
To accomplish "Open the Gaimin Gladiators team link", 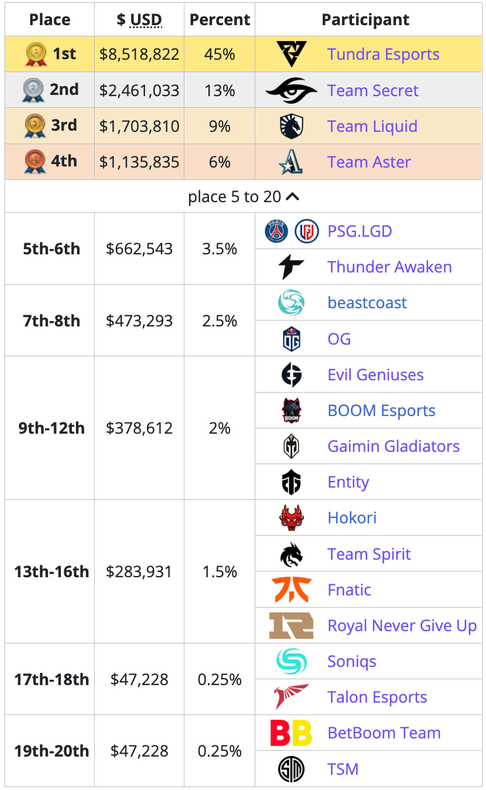I will tap(393, 446).
